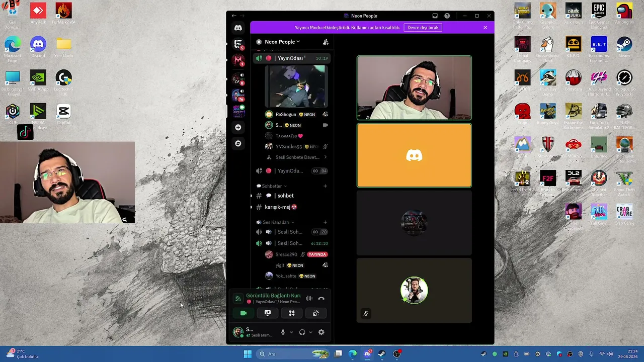
Task: Open the Discord inbox icon
Action: coord(435,16)
